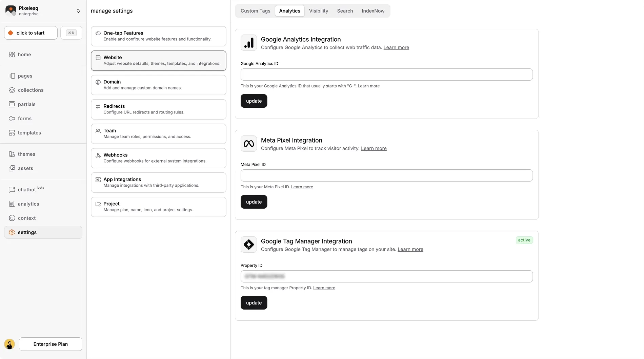
Task: Click the Google Analytics ID input field
Action: (386, 75)
